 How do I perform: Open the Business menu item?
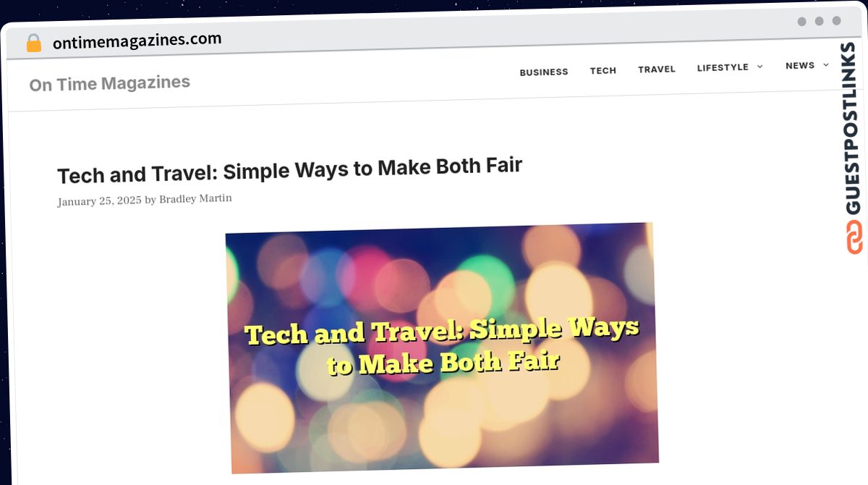coord(544,72)
